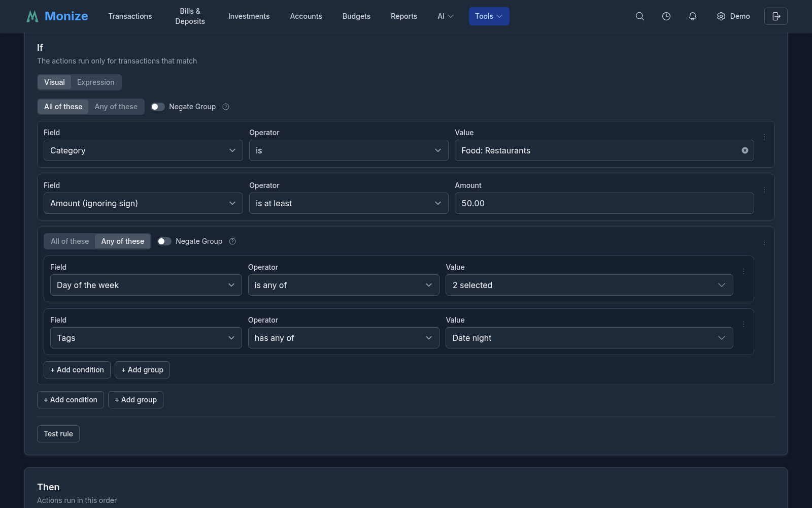Open the recent history clock icon
Screen dimensions: 812x508
pyautogui.click(x=666, y=16)
